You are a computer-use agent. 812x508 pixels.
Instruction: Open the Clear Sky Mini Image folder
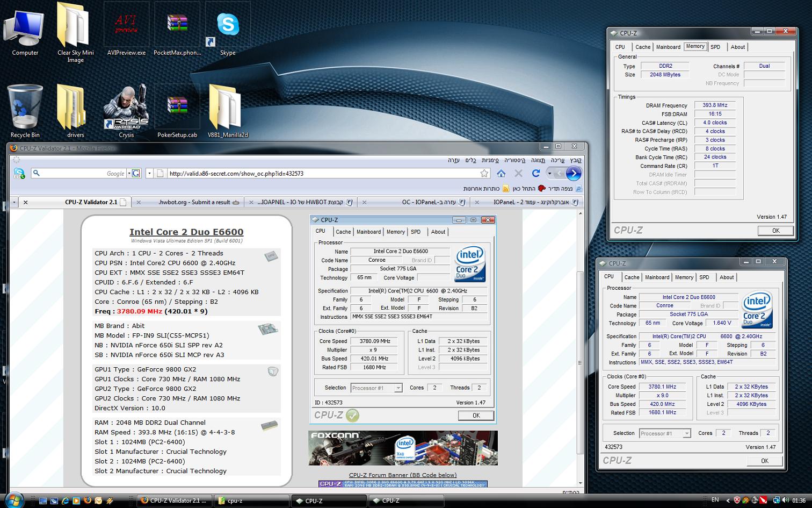click(x=75, y=32)
